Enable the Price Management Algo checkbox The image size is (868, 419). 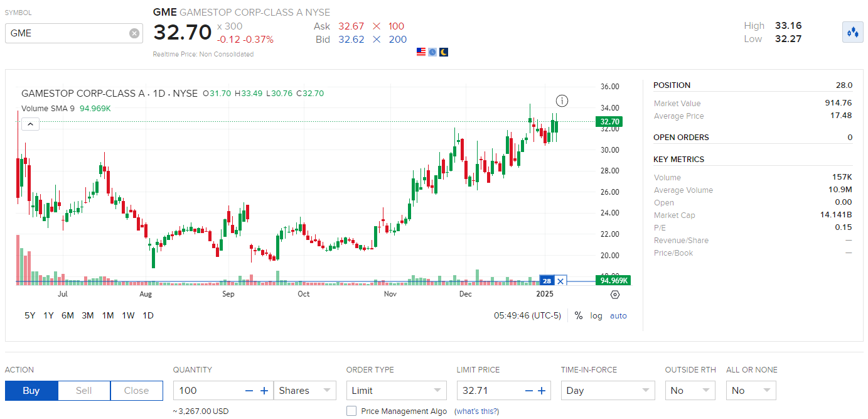(351, 411)
